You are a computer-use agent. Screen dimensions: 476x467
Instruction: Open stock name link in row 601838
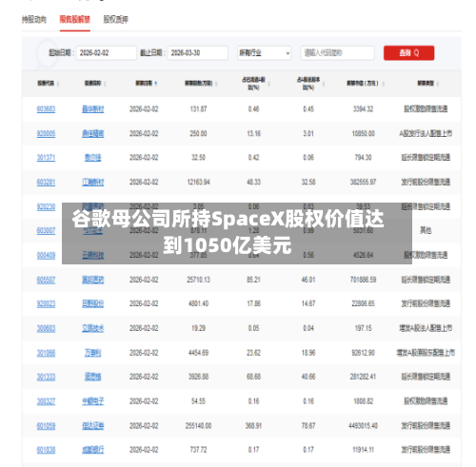[93, 450]
